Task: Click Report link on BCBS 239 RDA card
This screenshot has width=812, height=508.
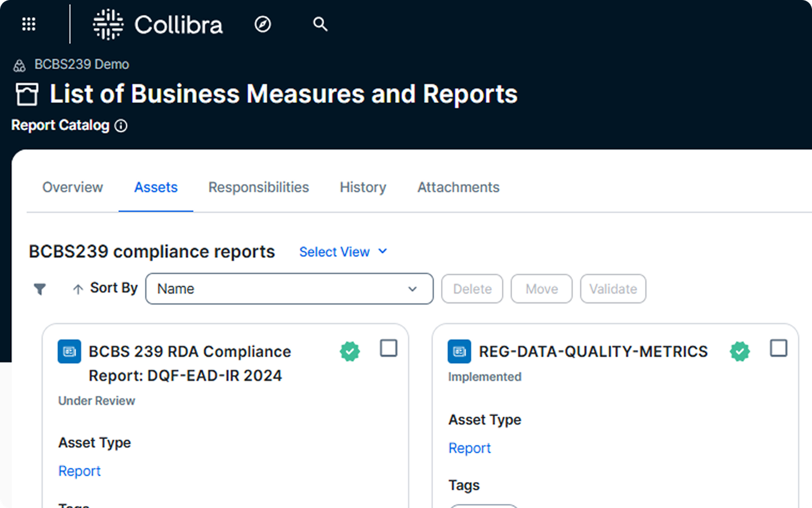Action: [80, 471]
